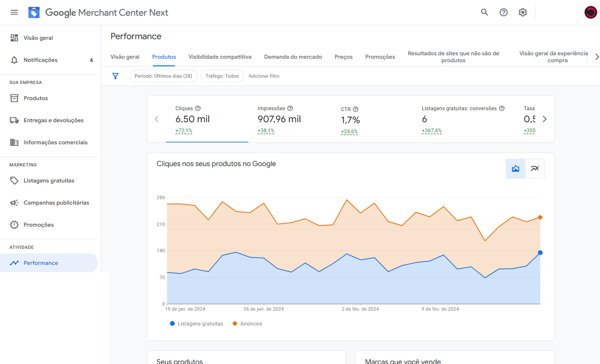The height and width of the screenshot is (364, 600).
Task: Select the Impressões 907,96 mil metric card
Action: tap(289, 119)
